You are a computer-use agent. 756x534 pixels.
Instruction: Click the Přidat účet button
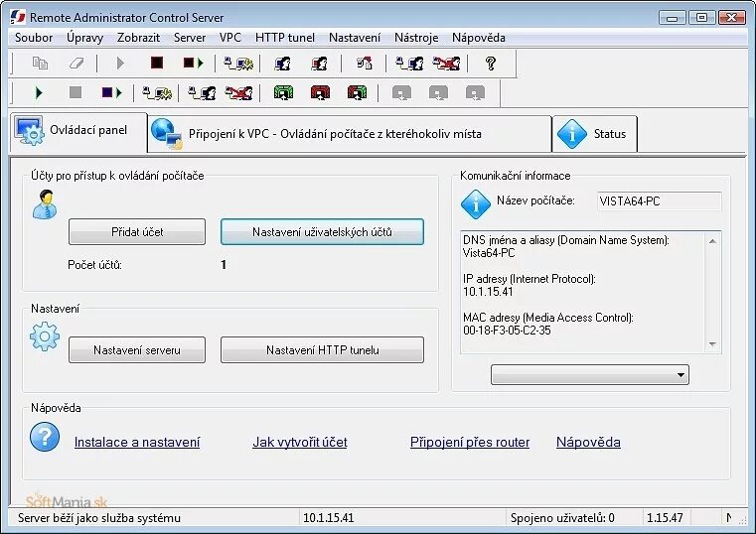point(137,231)
